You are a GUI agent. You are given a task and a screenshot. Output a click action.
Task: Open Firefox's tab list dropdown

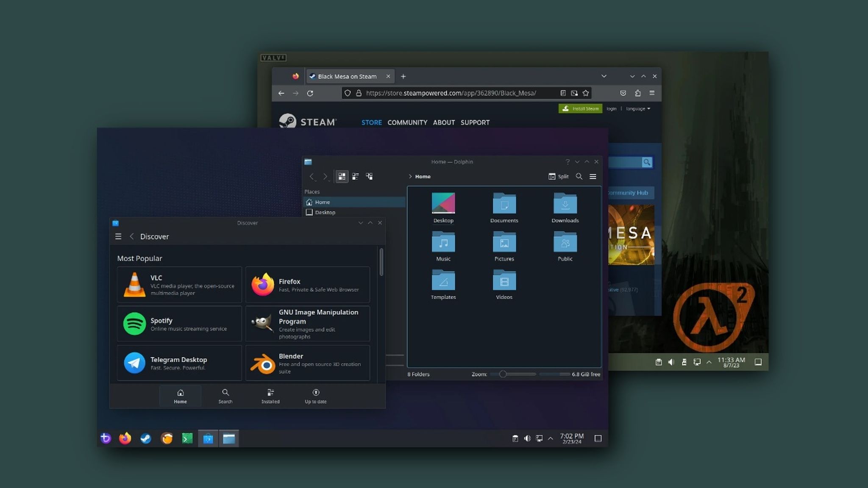pyautogui.click(x=604, y=76)
